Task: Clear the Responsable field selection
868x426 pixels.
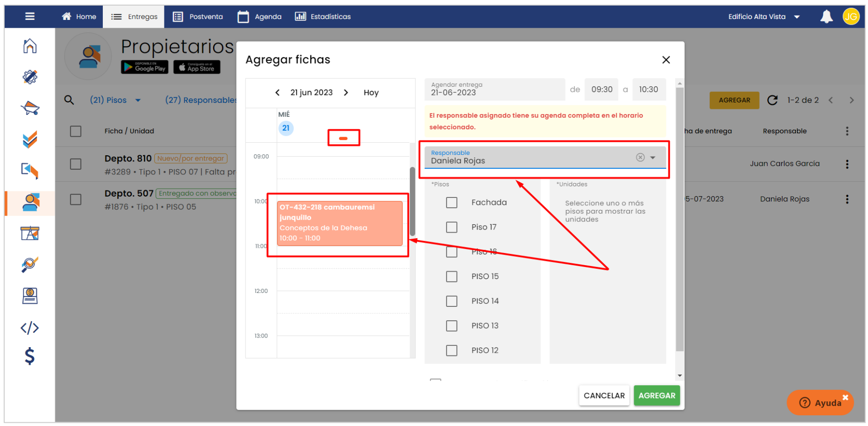Action: coord(640,158)
